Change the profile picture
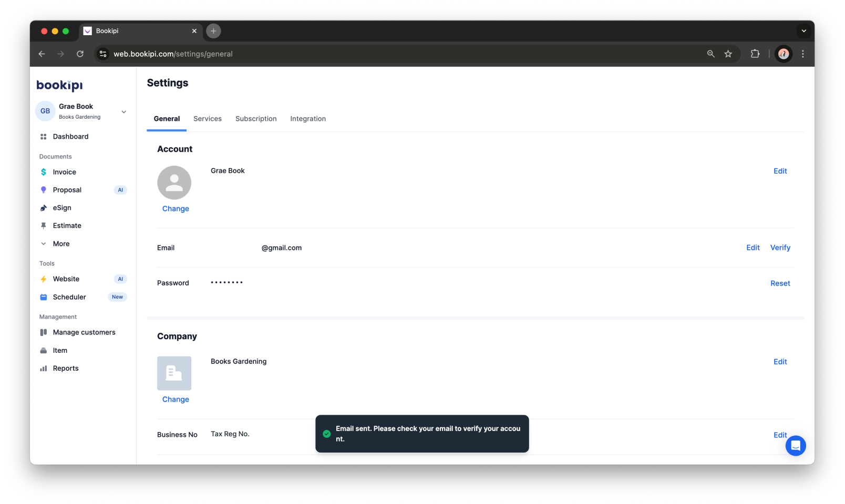 (x=174, y=208)
